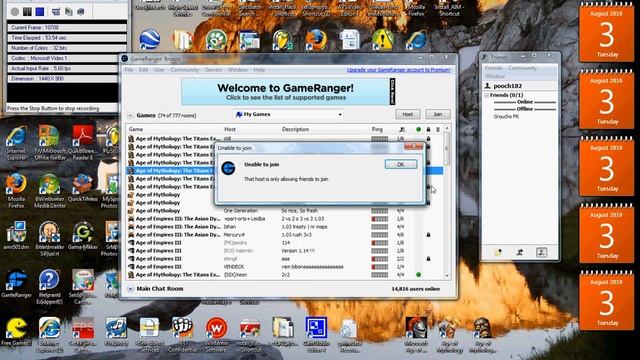Open the Firefox icon in top desktop row
The width and height of the screenshot is (640, 360).
[x=316, y=40]
